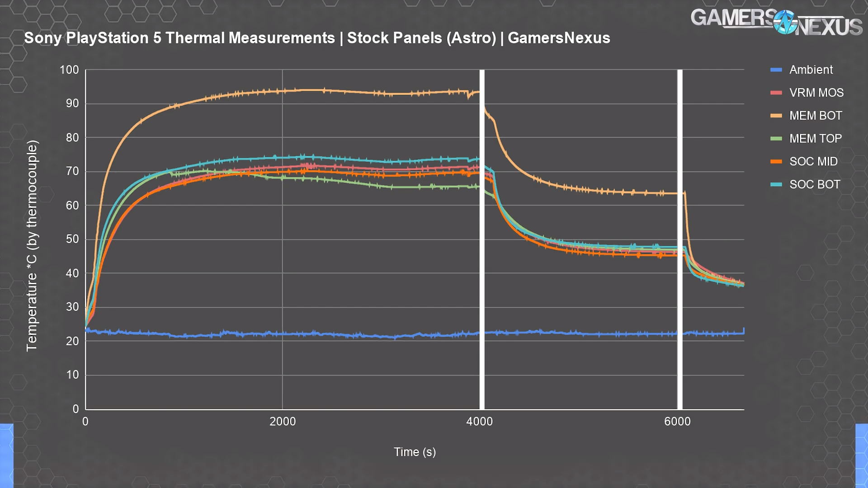The width and height of the screenshot is (868, 488).
Task: Select the MEM TOP legend label
Action: (816, 138)
